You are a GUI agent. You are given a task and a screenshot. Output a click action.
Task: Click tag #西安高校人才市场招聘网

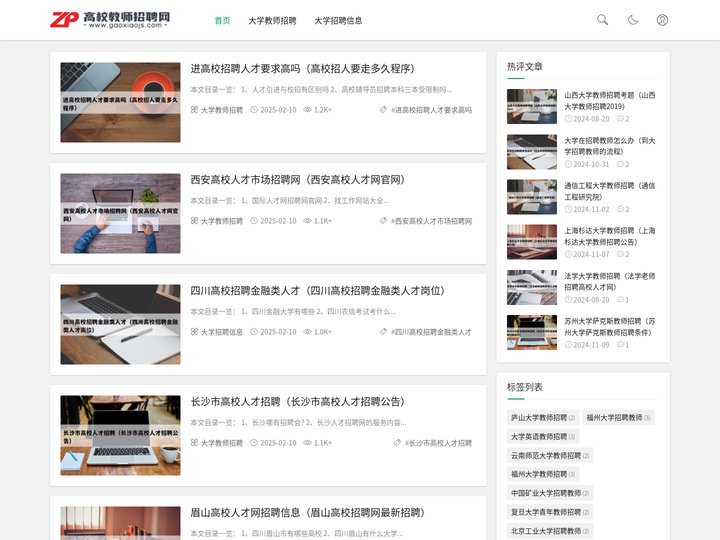click(x=432, y=221)
